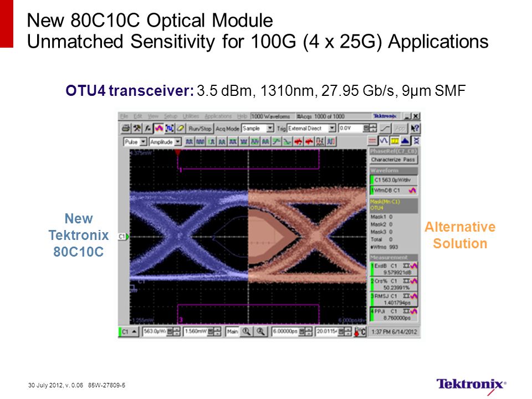Click the rising-edge green measurement icon

pyautogui.click(x=276, y=141)
